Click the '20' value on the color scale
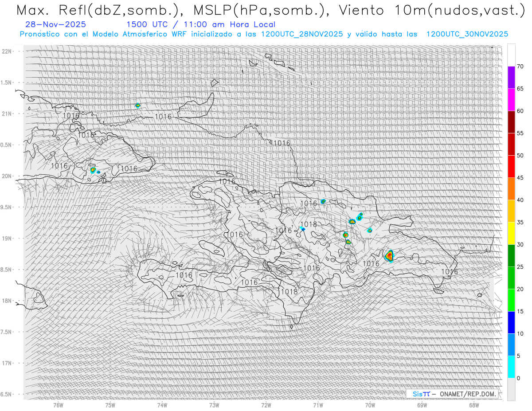Screen dimensions: 532x411 (520, 289)
